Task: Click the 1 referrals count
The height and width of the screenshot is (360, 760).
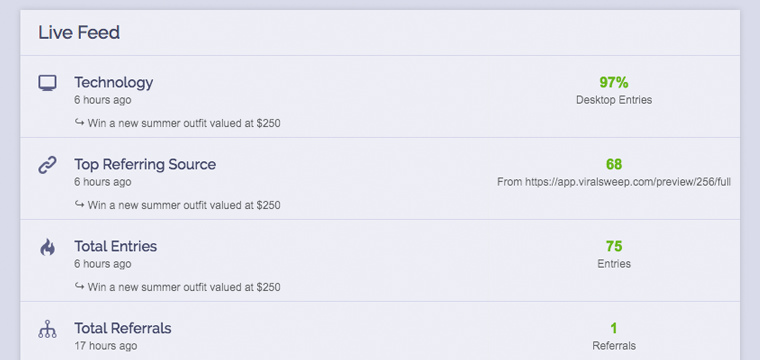Action: point(614,328)
